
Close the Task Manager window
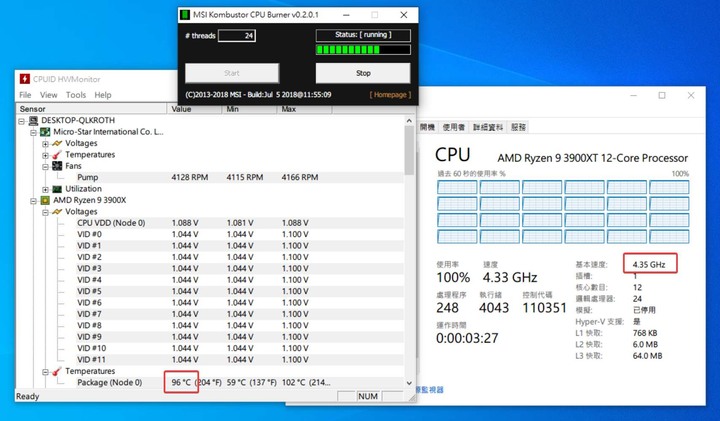pos(691,95)
